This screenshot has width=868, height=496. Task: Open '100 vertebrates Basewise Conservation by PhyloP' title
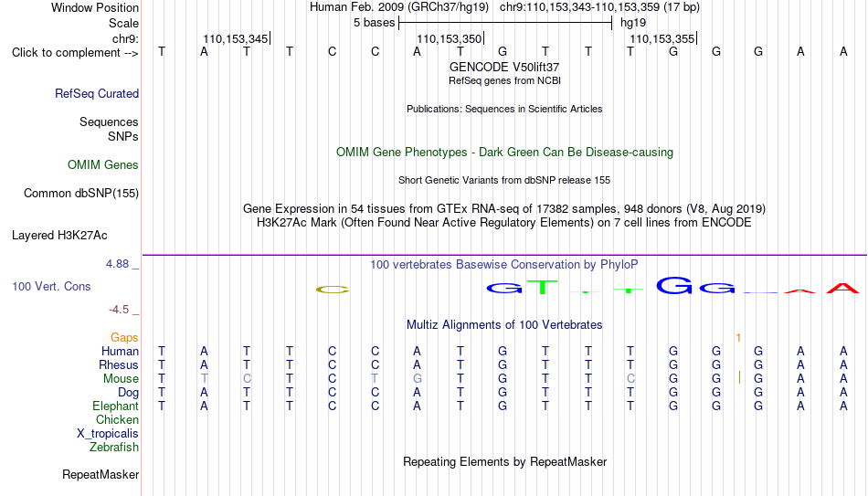[504, 265]
